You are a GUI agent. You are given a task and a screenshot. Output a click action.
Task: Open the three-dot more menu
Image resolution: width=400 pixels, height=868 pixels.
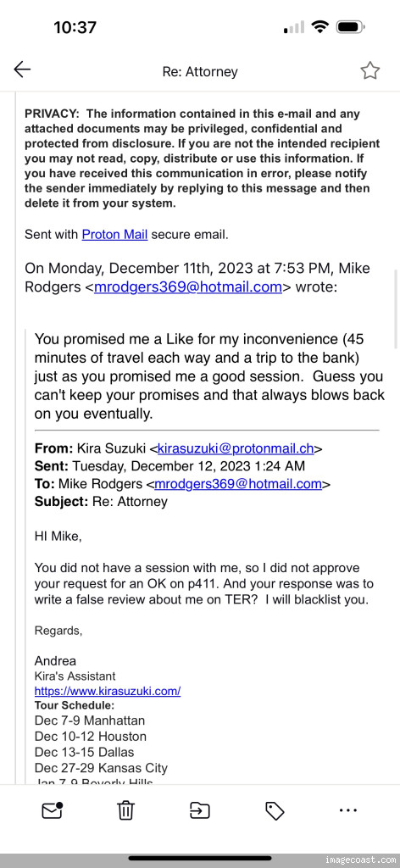click(x=348, y=810)
